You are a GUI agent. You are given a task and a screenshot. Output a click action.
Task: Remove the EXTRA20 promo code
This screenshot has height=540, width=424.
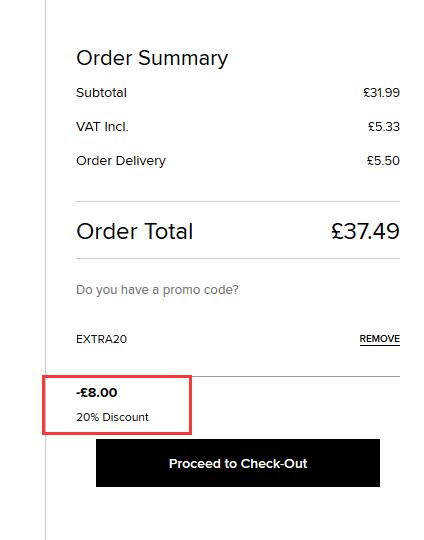tap(380, 339)
